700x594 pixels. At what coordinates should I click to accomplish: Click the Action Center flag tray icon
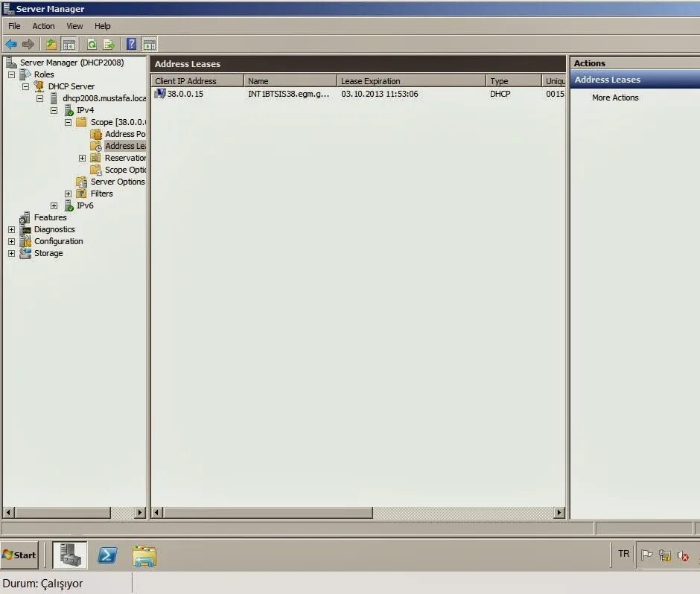click(646, 555)
